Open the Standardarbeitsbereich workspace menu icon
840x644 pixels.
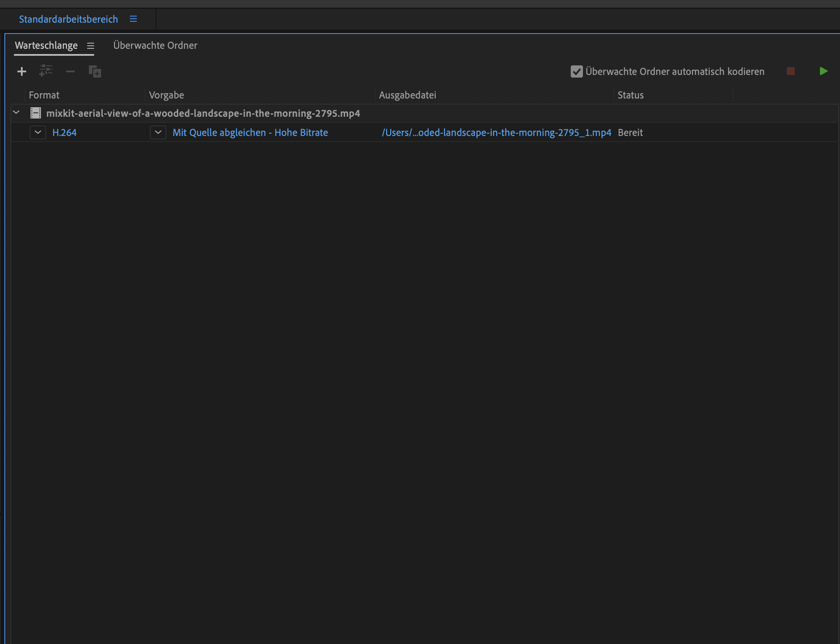133,19
